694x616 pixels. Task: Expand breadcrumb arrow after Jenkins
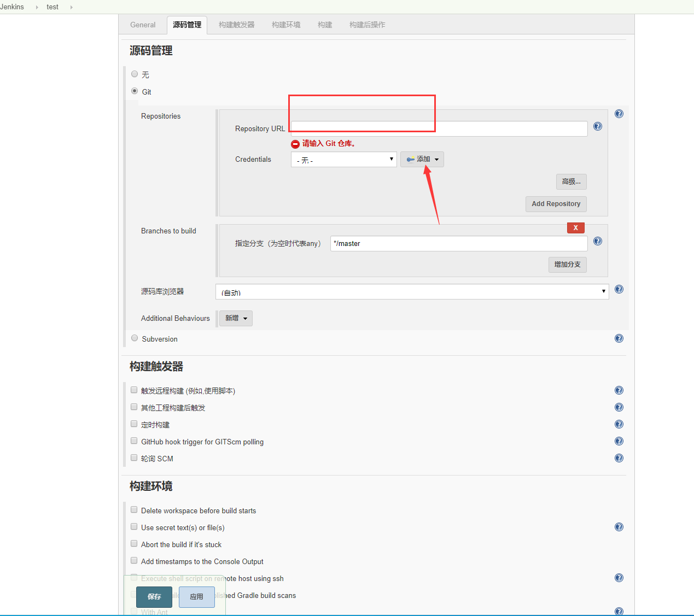pyautogui.click(x=37, y=7)
